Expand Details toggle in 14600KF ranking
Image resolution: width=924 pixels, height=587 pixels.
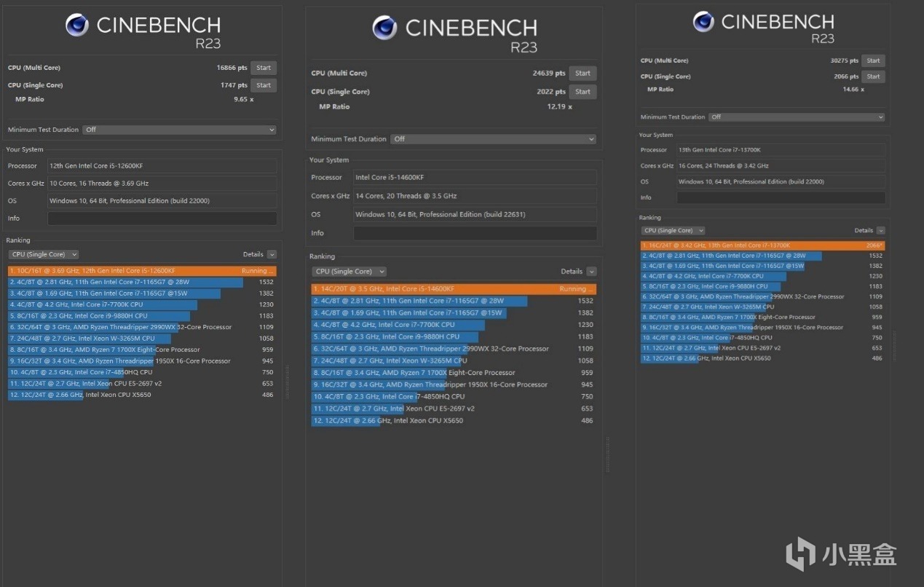(591, 271)
